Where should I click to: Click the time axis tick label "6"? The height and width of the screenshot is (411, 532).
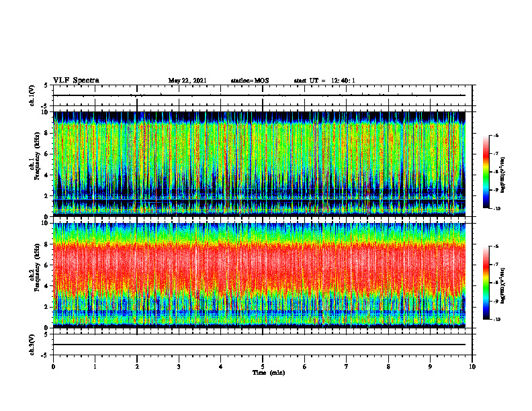tap(305, 367)
